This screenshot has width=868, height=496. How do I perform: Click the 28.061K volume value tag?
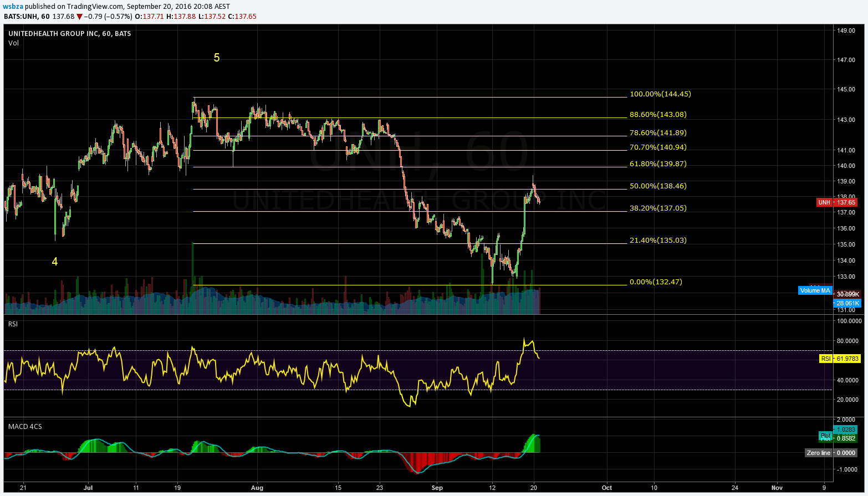coord(847,303)
